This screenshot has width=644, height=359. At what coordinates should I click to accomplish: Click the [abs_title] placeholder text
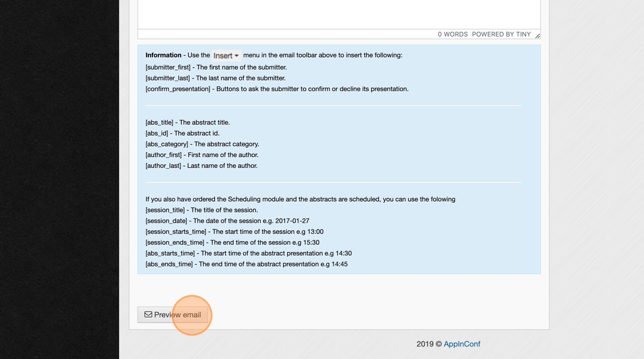coord(159,122)
